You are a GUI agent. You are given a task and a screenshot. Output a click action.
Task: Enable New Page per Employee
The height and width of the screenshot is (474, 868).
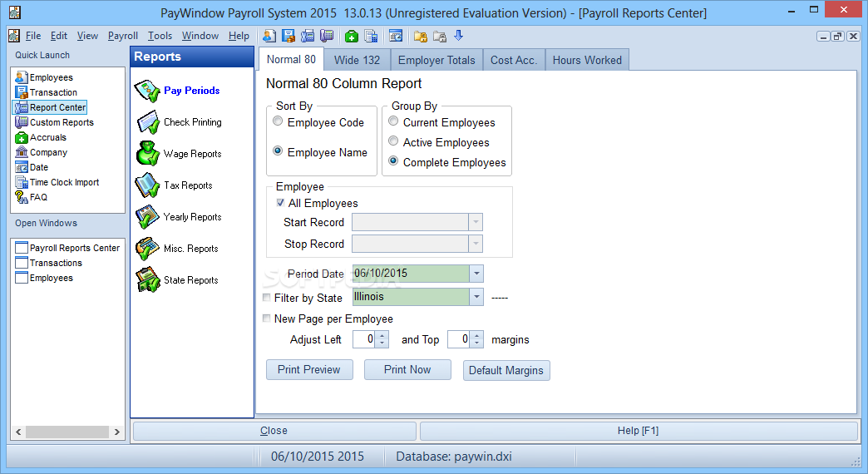click(267, 318)
